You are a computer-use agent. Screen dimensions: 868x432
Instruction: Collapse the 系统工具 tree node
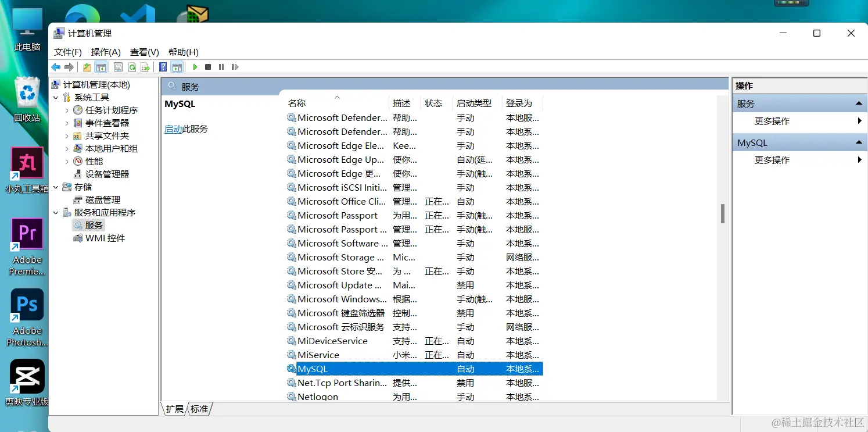pos(56,98)
